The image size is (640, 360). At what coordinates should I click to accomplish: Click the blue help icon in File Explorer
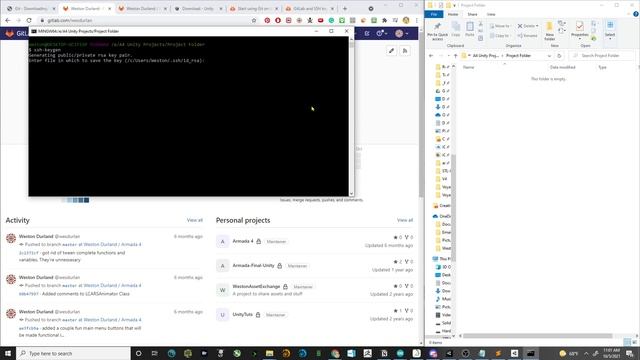tap(636, 14)
